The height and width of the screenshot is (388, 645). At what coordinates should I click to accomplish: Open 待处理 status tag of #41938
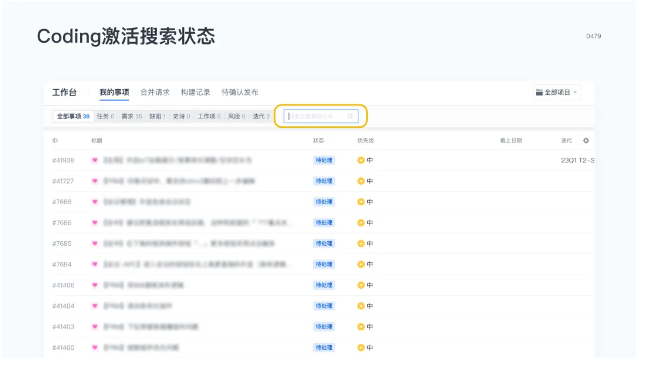click(324, 160)
